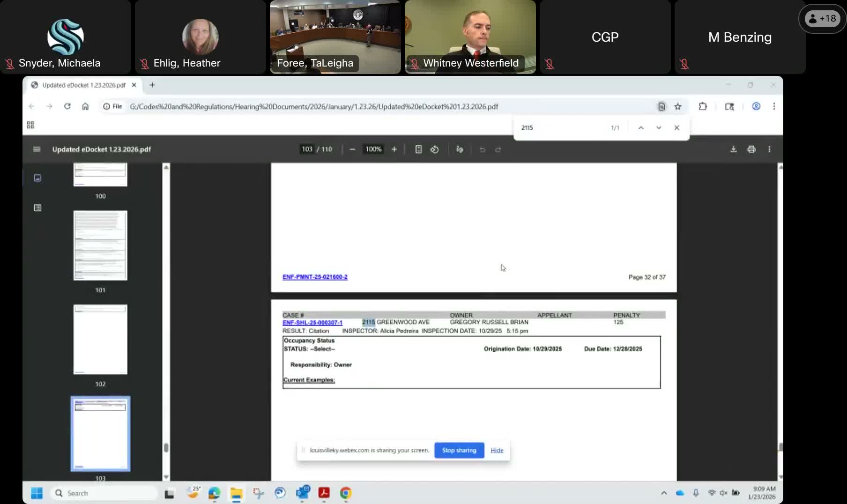Expand the system tray hidden icons chevron

(x=664, y=493)
